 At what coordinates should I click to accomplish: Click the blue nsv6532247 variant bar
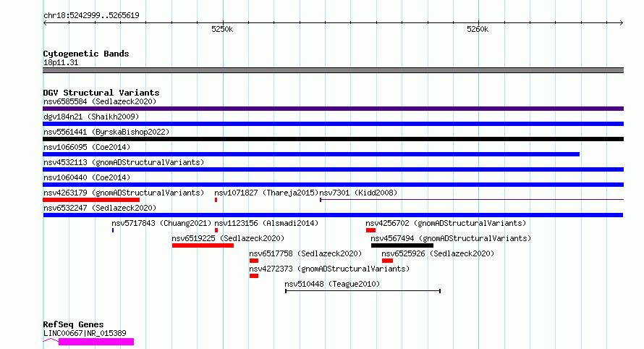[x=333, y=215]
